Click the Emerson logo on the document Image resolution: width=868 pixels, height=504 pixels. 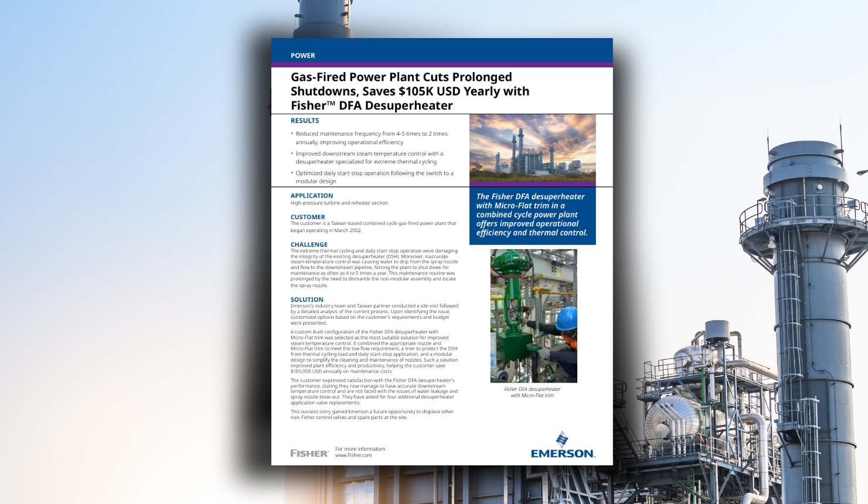[x=563, y=445]
